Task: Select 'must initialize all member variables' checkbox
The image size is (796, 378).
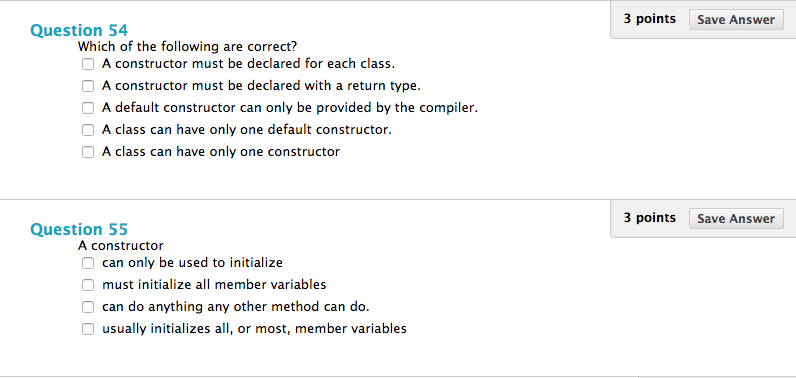Action: pos(88,285)
